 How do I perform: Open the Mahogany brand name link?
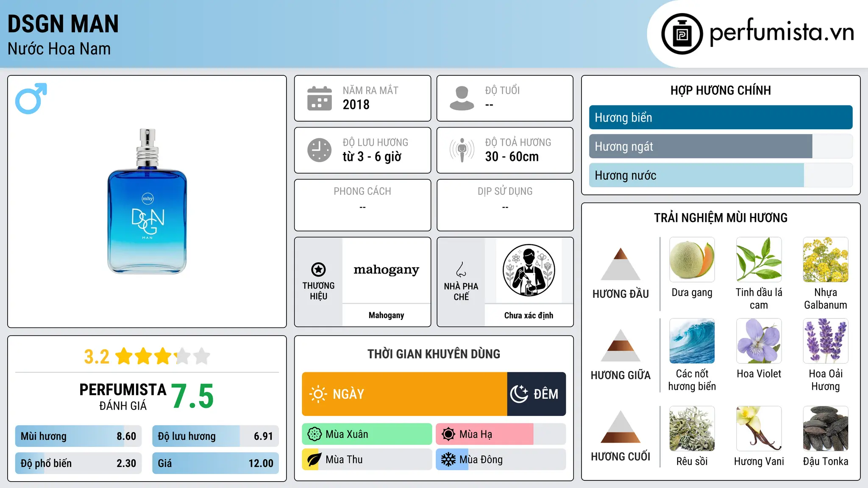coord(386,315)
